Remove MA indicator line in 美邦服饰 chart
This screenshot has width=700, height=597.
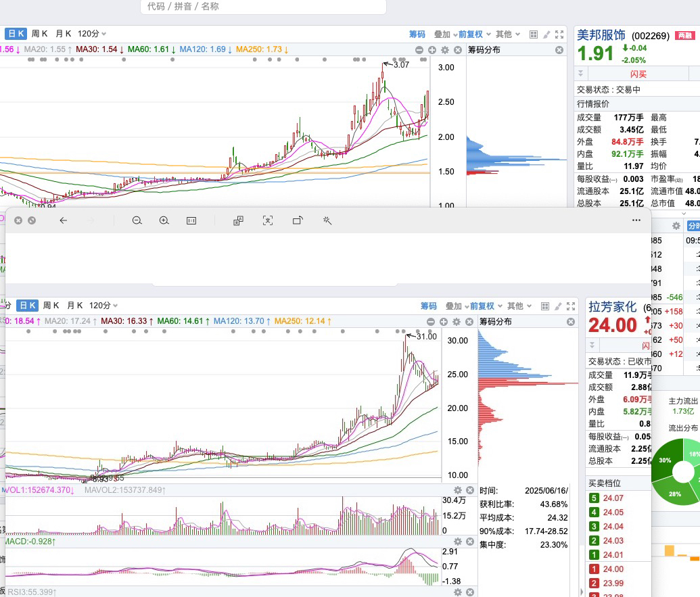click(458, 50)
